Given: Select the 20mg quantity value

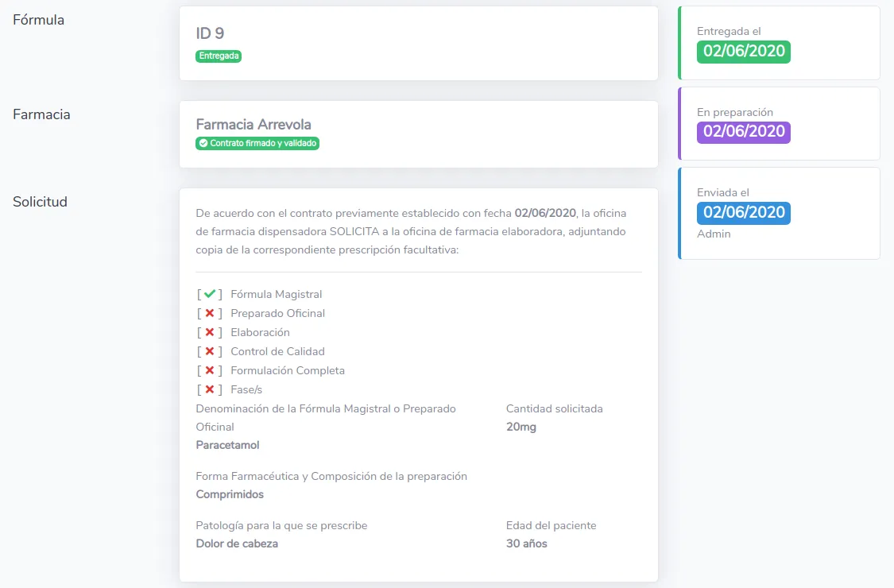Looking at the screenshot, I should 521,427.
